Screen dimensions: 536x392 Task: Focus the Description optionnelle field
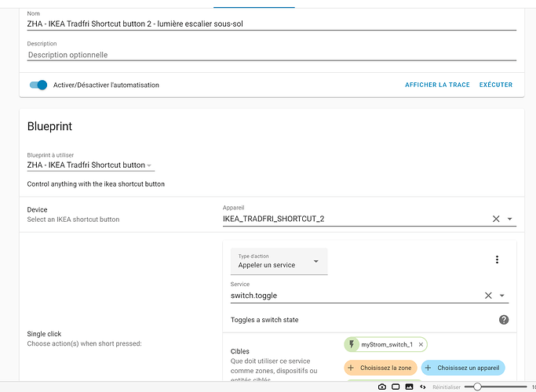[x=272, y=55]
